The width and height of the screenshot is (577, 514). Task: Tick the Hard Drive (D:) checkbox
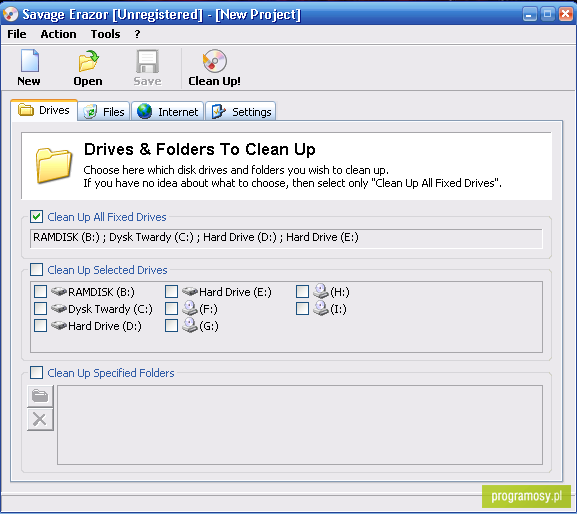[x=40, y=326]
